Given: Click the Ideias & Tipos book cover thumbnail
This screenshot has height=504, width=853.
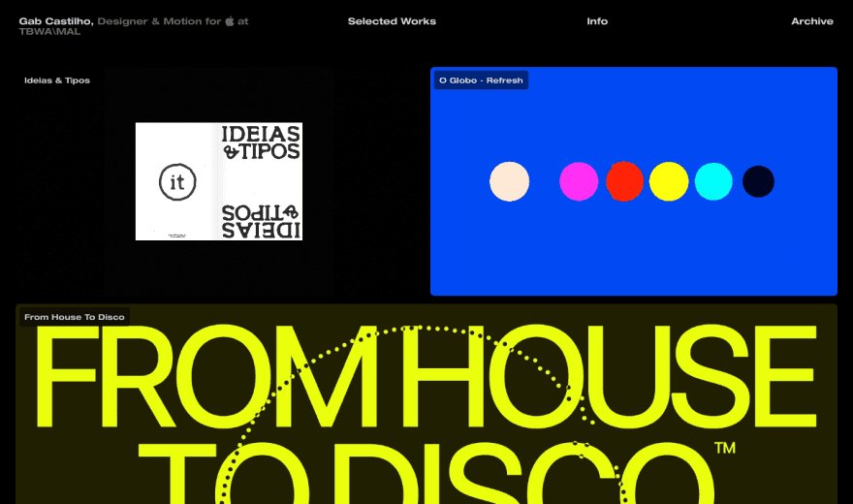Looking at the screenshot, I should (x=219, y=181).
